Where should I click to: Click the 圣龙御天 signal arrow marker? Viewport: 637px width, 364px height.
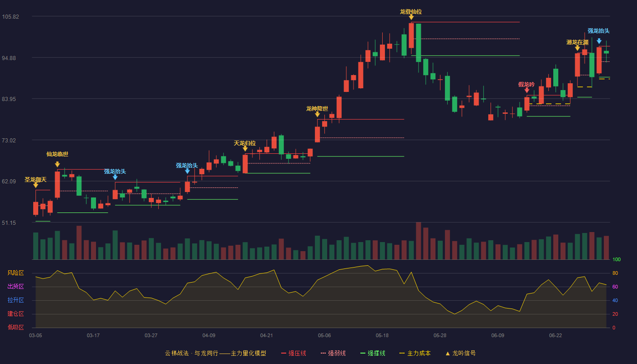click(x=35, y=185)
